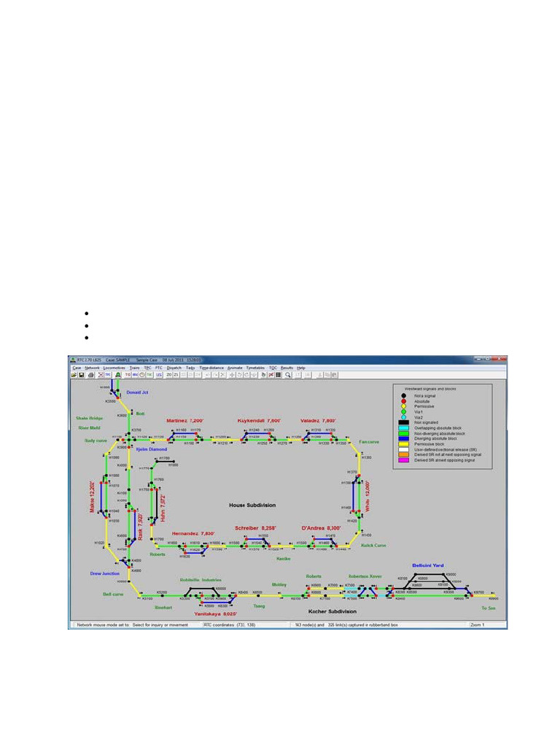Image resolution: width=560 pixels, height=747 pixels.
Task: Click the Kocher Subdivision label
Action: [x=332, y=611]
